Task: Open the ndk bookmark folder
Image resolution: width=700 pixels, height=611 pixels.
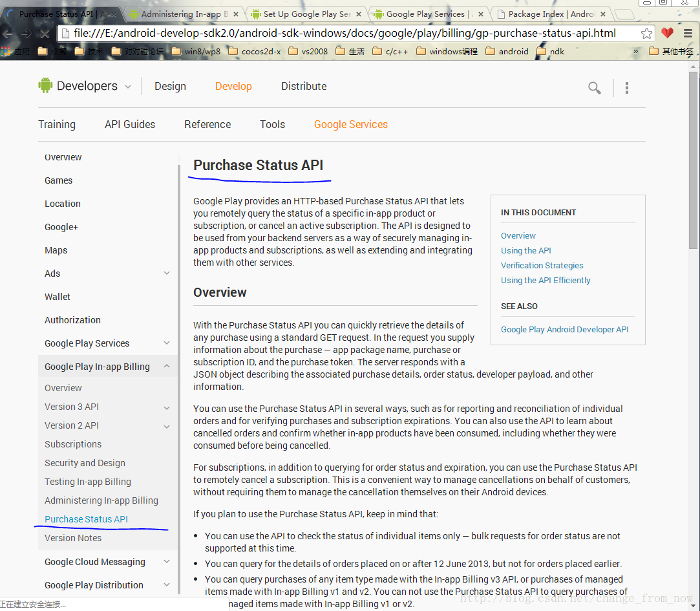Action: tap(551, 51)
